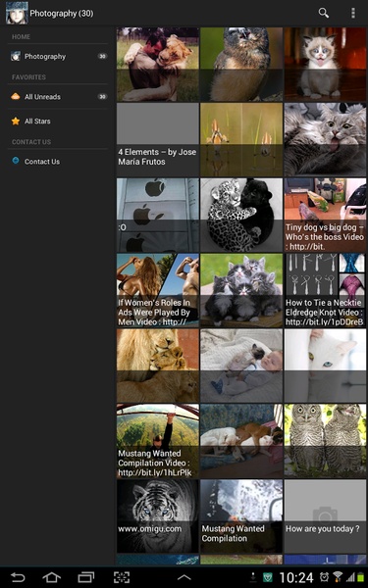Open the pile of kittens photo
Viewport: 368px width, 588px height.
[x=241, y=290]
